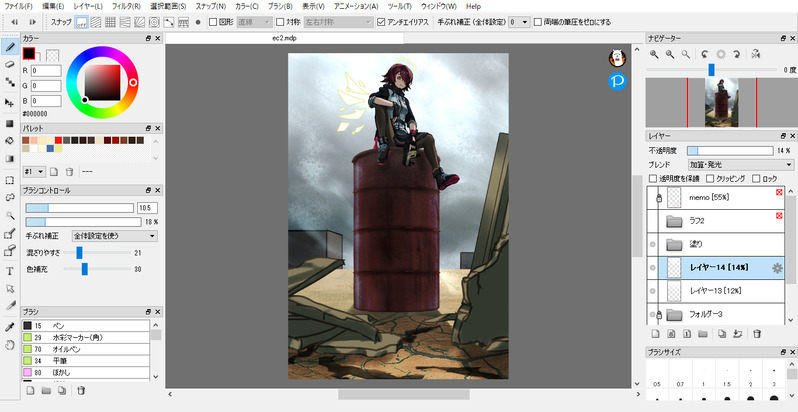The image size is (798, 412).
Task: Open アニメーション(A) menu
Action: [x=356, y=7]
